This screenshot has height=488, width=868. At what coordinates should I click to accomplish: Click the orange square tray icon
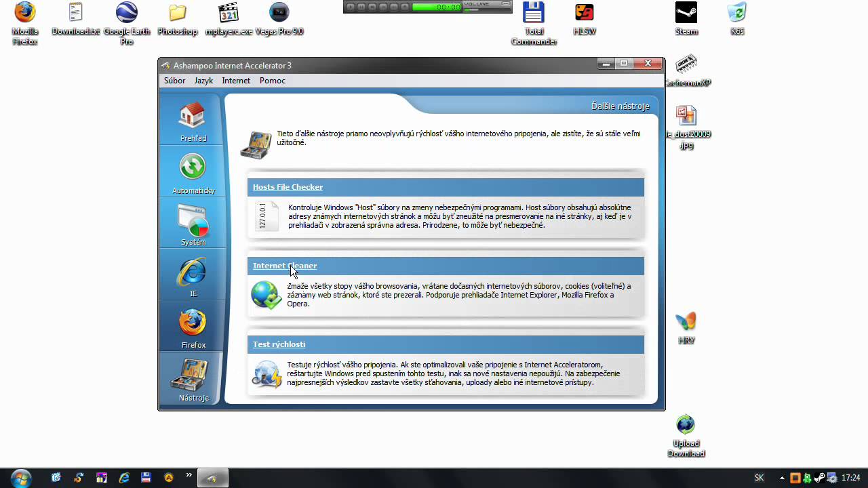(795, 478)
